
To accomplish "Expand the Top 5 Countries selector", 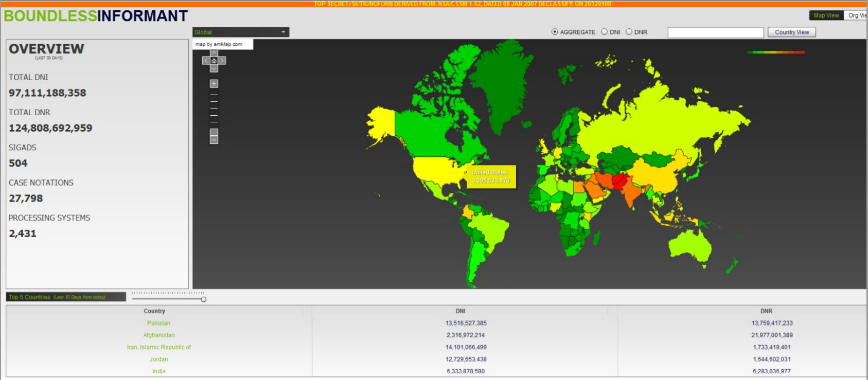I will point(65,297).
